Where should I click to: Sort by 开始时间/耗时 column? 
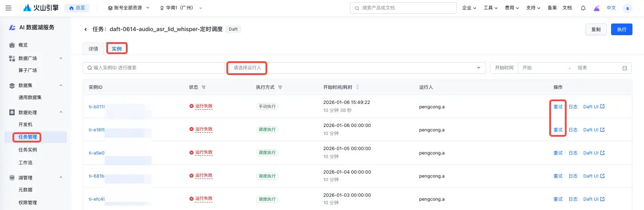(x=358, y=87)
